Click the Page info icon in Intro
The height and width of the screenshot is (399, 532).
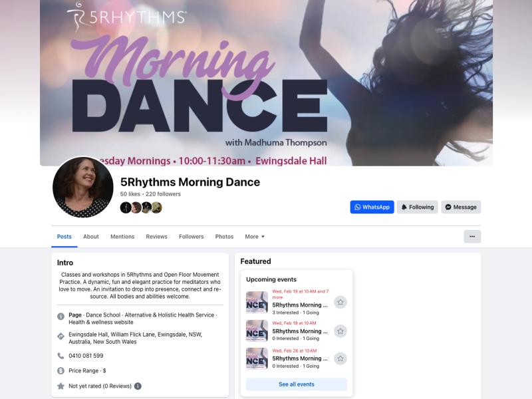click(61, 317)
